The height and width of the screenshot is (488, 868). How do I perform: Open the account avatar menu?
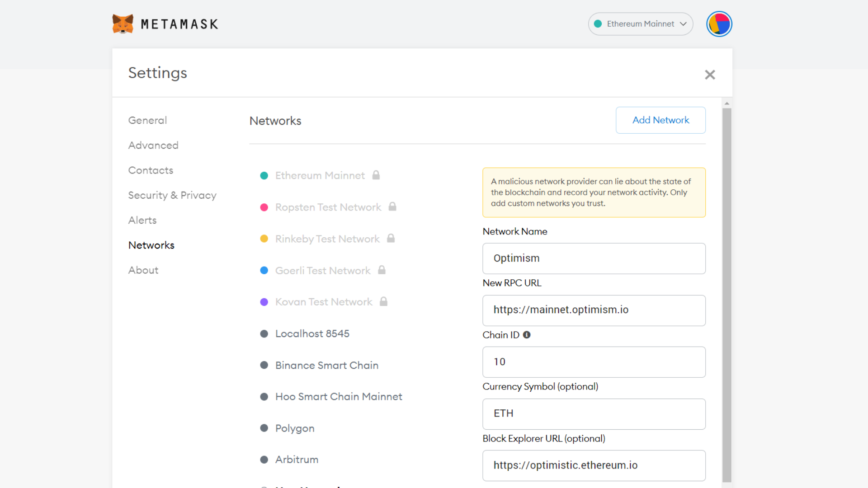(x=719, y=24)
